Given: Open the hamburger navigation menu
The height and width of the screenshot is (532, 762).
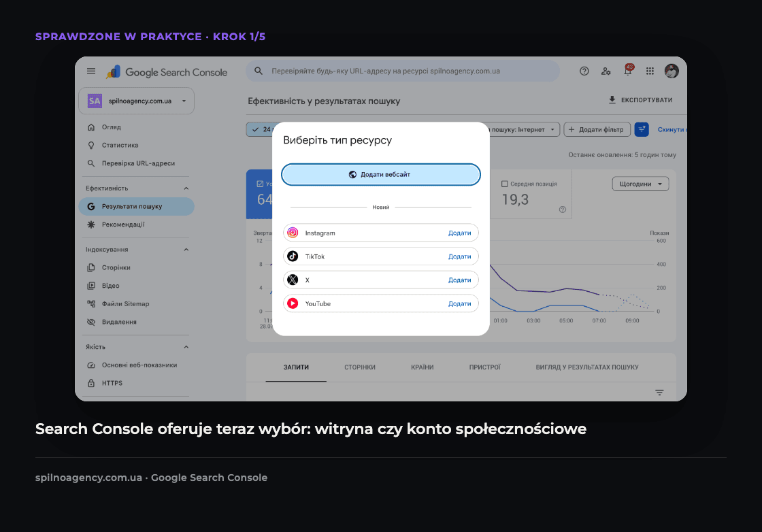Looking at the screenshot, I should coord(91,71).
